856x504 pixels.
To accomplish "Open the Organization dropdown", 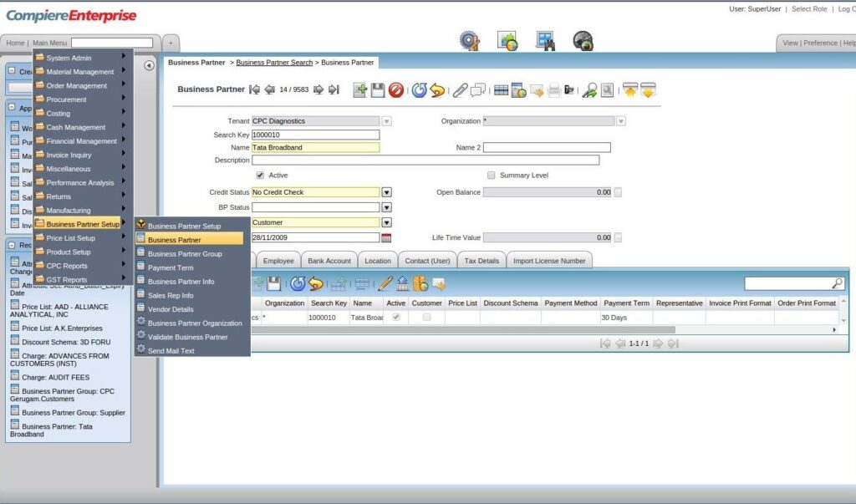I will (620, 120).
